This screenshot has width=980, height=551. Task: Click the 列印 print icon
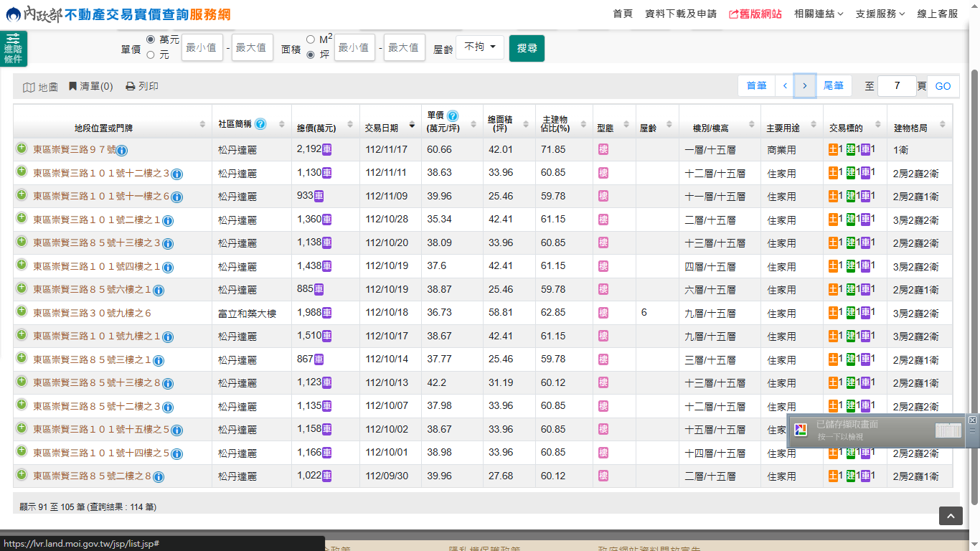tap(131, 86)
